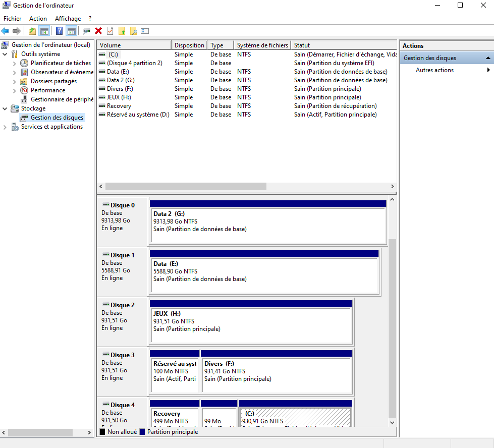Image resolution: width=494 pixels, height=448 pixels.
Task: Sort by Système de fichiers column header
Action: click(262, 45)
